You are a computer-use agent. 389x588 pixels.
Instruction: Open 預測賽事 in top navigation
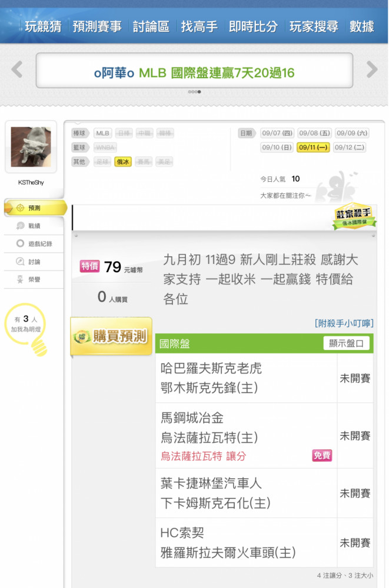(97, 26)
